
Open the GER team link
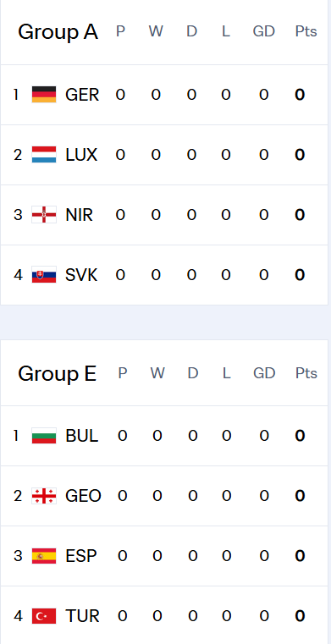[82, 95]
